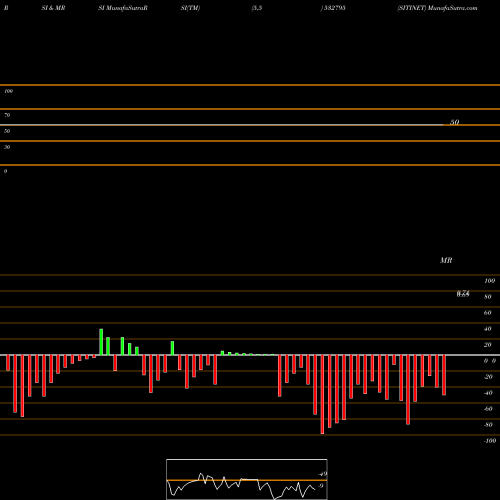The height and width of the screenshot is (500, 500).
Task: Click the overlapping value label near "0.74"
Action: coord(463,293)
